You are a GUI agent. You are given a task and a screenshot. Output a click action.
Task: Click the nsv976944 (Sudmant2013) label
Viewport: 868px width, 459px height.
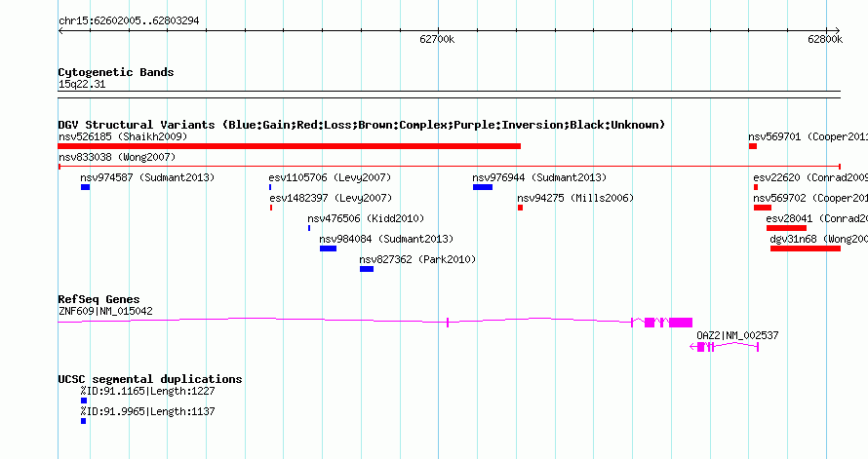click(x=539, y=177)
